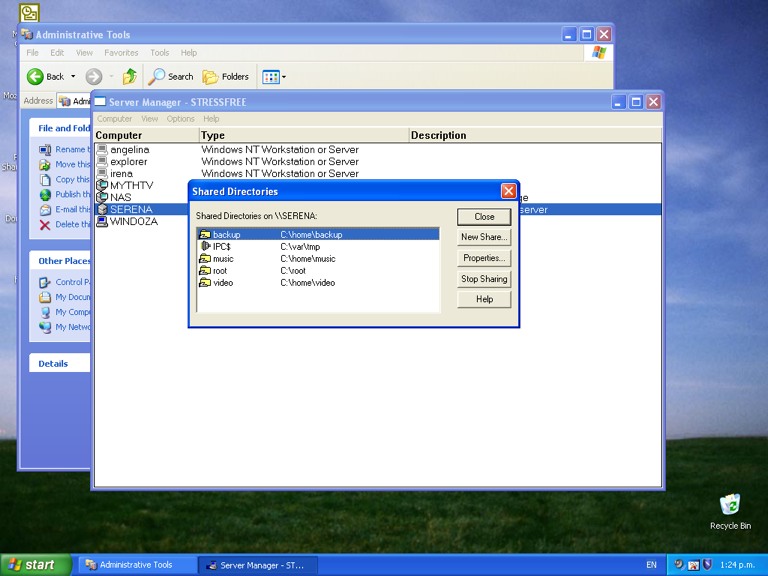Click the NAS computer icon
Screen dimensions: 768x576
[102, 197]
